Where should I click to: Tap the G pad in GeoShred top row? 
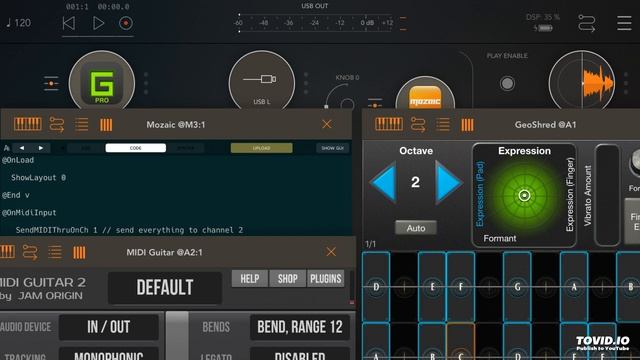click(517, 287)
